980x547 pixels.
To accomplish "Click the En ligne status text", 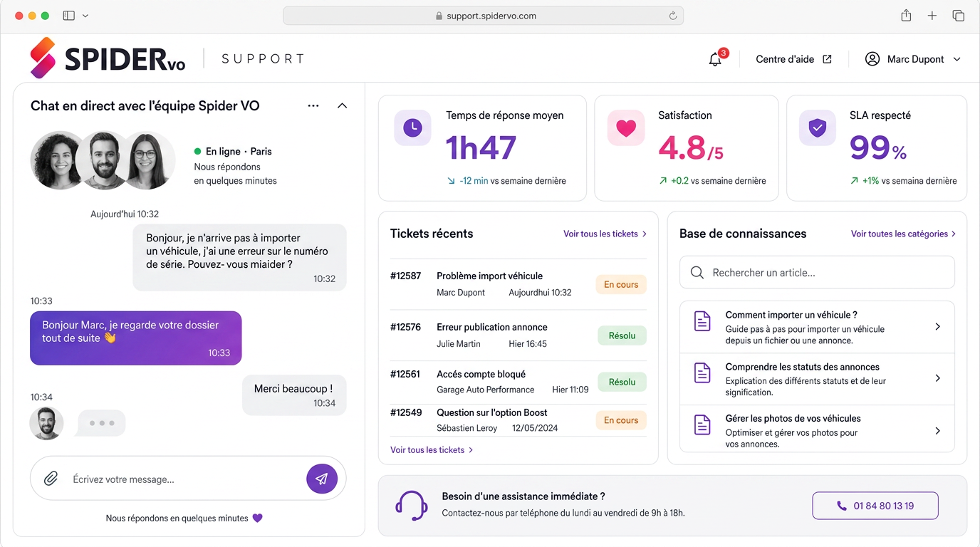I will tap(223, 151).
